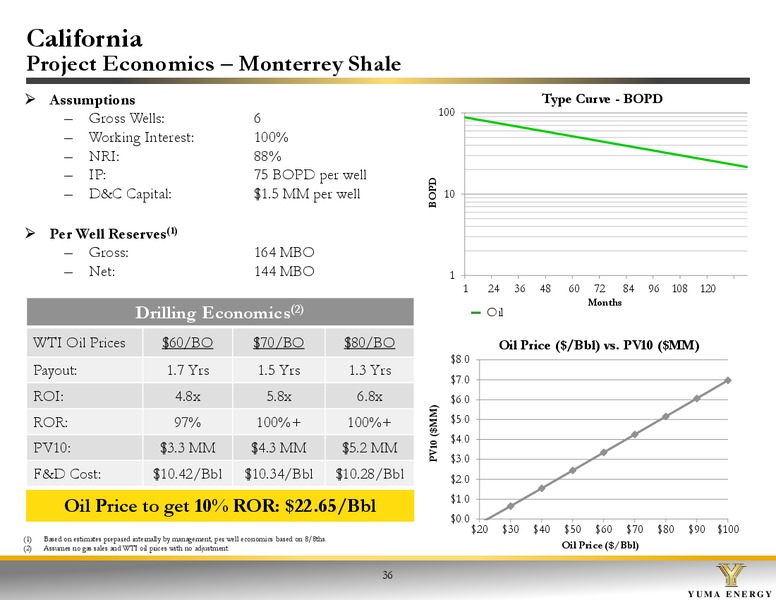Click the $60 data point on PV10 line
Screen dimensions: 776x600
[x=603, y=452]
